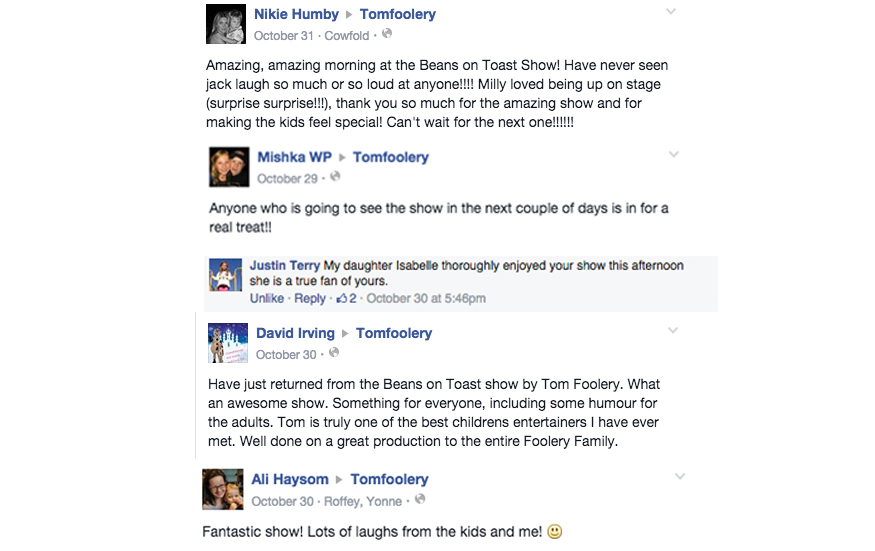
Task: Click Ali Haysom's profile picture
Action: pyautogui.click(x=222, y=489)
